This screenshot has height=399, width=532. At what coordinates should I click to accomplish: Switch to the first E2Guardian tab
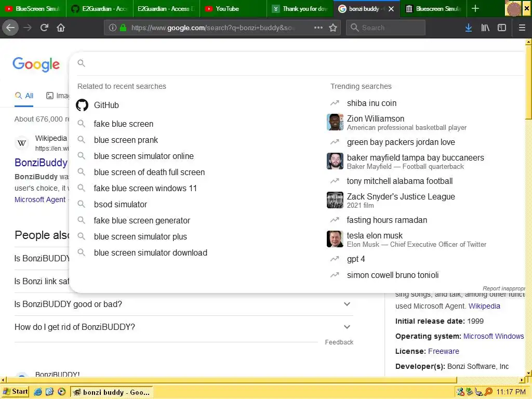(100, 8)
